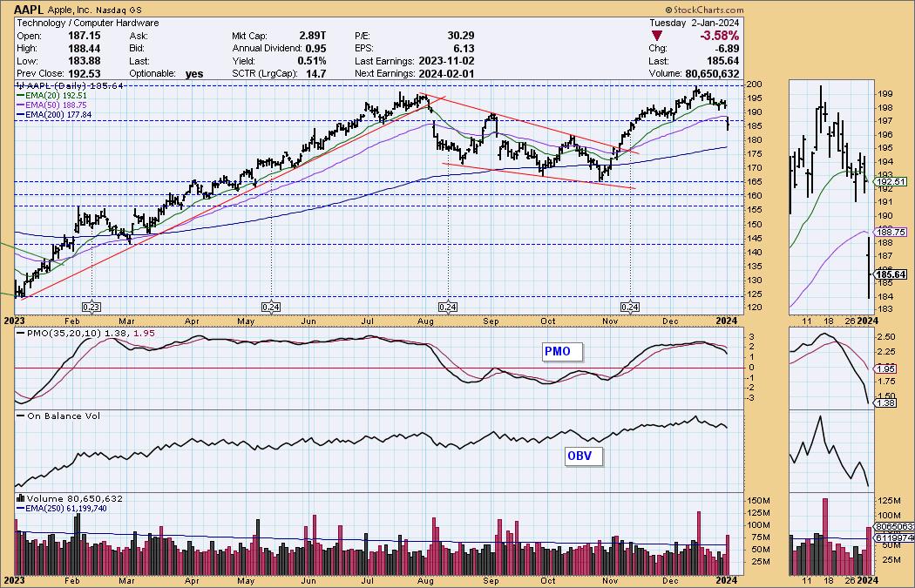915x588 pixels.
Task: Click the 0.24 dividend marker near Aug
Action: tap(448, 308)
